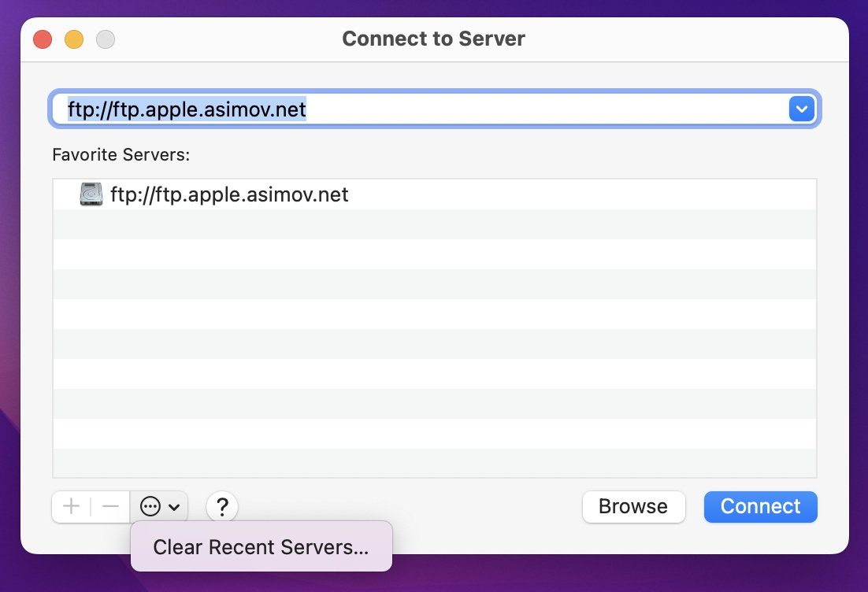
Task: Choose Clear Recent Servers… from menu
Action: coord(261,547)
